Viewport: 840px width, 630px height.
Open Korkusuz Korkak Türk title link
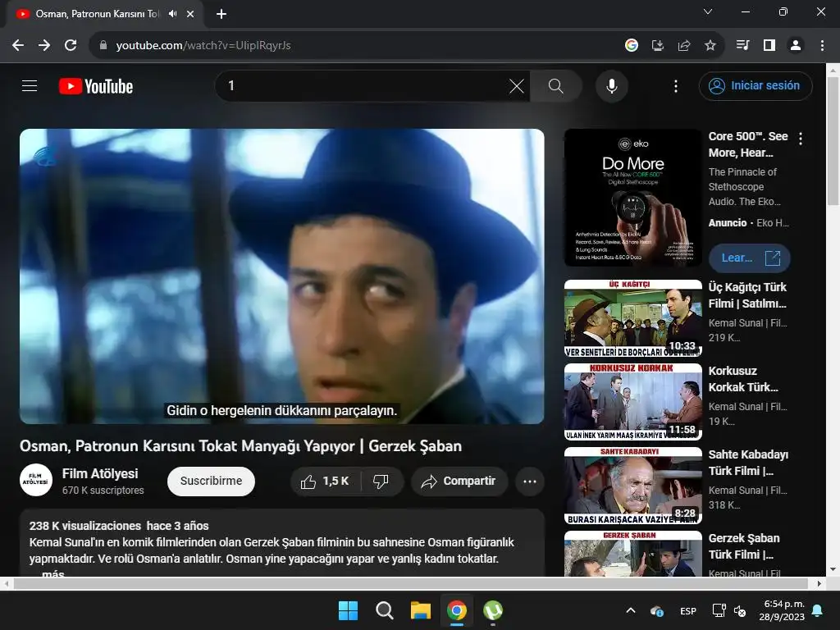(x=743, y=379)
